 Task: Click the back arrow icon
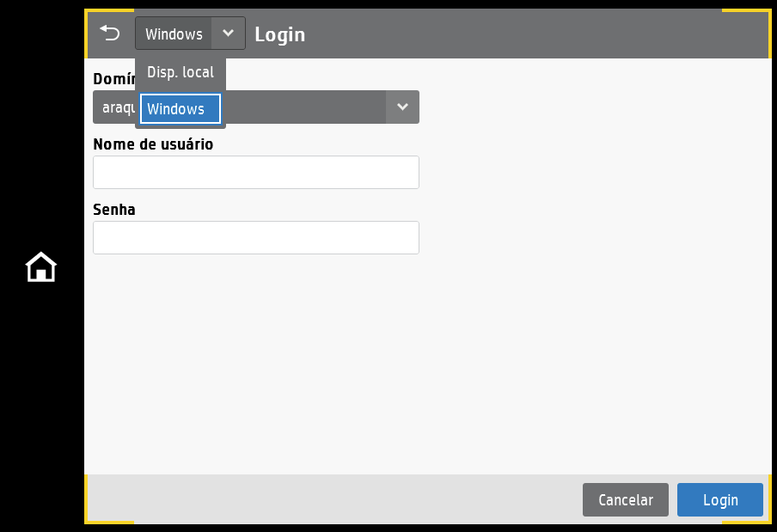(x=110, y=34)
